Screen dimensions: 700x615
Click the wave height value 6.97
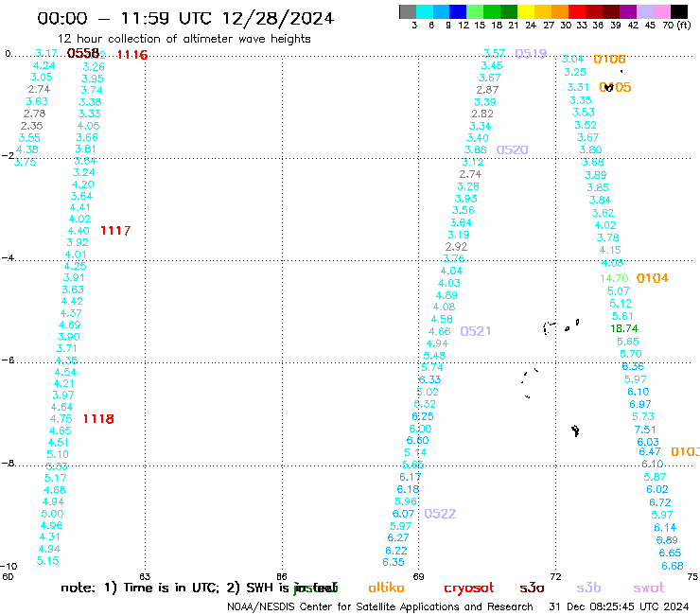pyautogui.click(x=640, y=404)
